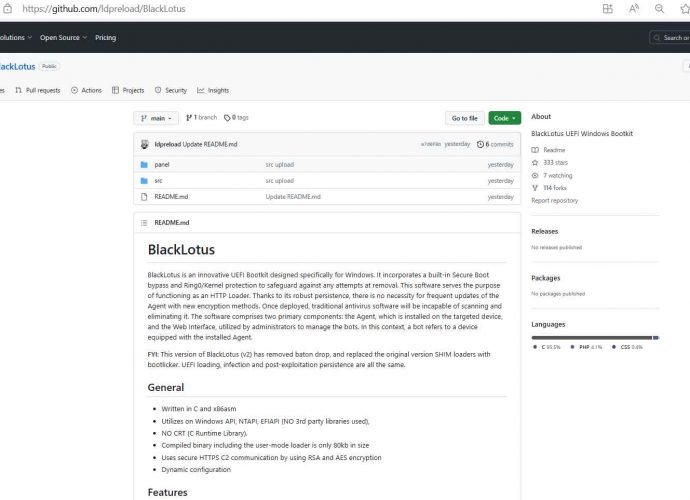The width and height of the screenshot is (690, 500).
Task: Click the README.md header title
Action: click(172, 223)
